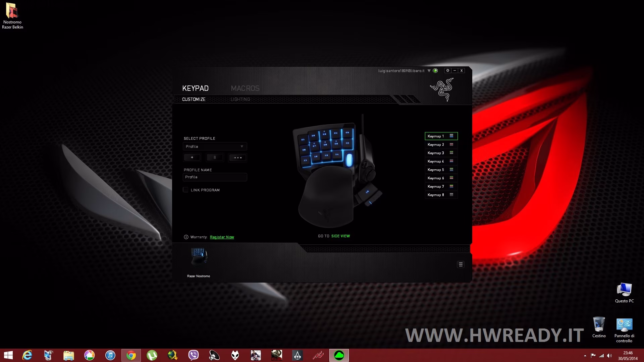644x362 pixels.
Task: Edit the Profile Name text field
Action: [x=215, y=177]
